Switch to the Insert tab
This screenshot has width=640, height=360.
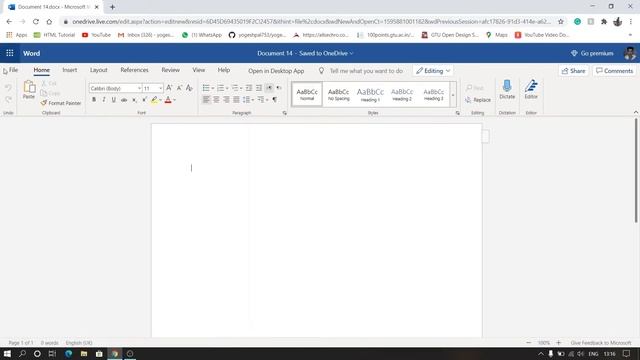69,70
